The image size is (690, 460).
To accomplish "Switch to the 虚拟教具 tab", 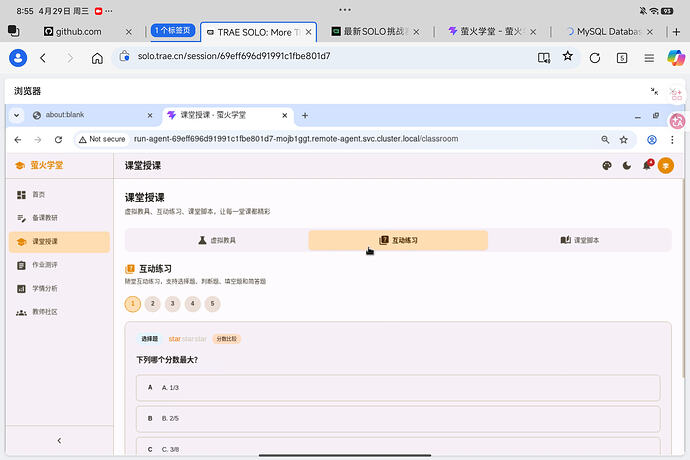I will point(217,240).
